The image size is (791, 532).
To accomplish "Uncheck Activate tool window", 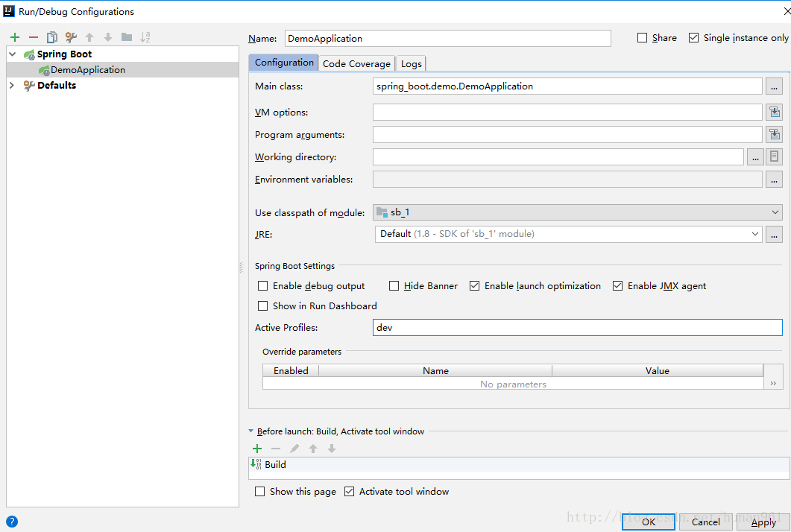I will (349, 491).
